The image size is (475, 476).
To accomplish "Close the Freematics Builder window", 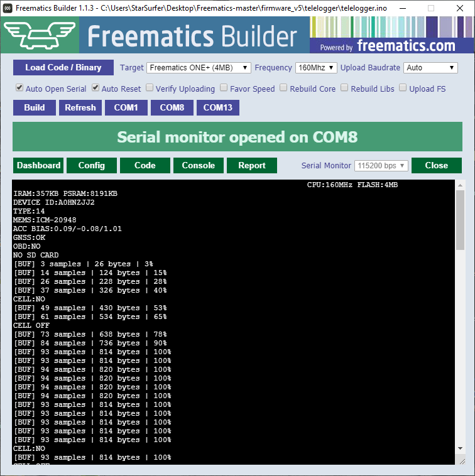I will 460,8.
